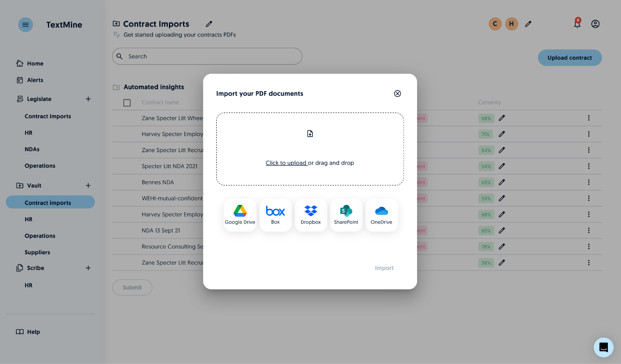Open actions menu for Bennes NDA
The height and width of the screenshot is (364, 621).
pos(589,182)
